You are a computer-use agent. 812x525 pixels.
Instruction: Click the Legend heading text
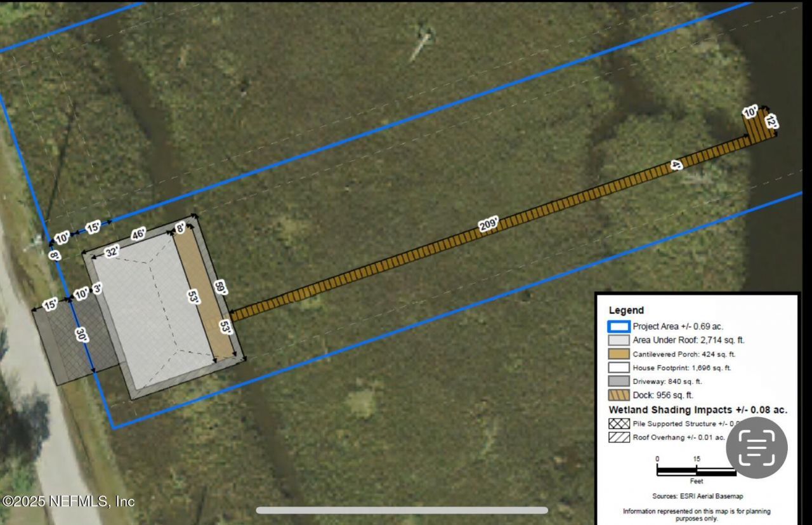[626, 310]
